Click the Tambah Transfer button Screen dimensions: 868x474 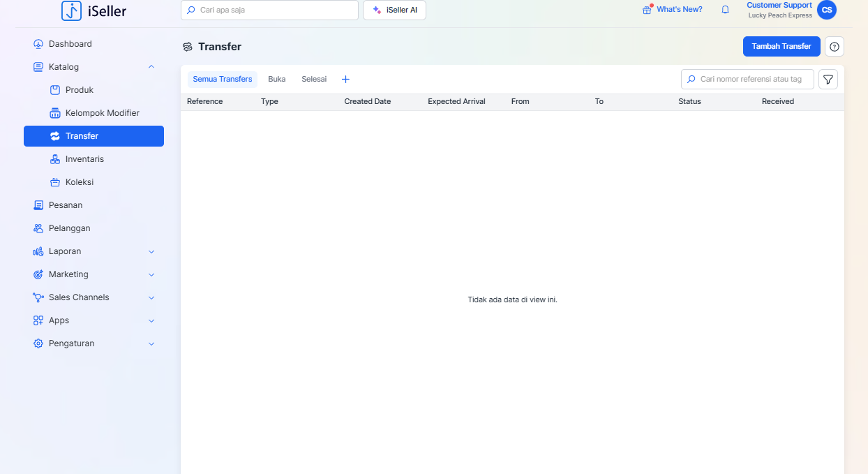click(781, 47)
